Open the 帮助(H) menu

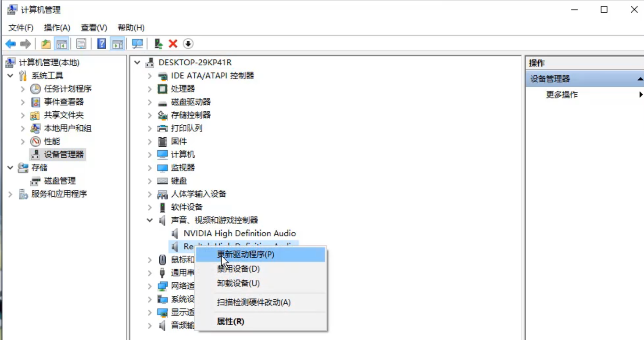pos(131,28)
